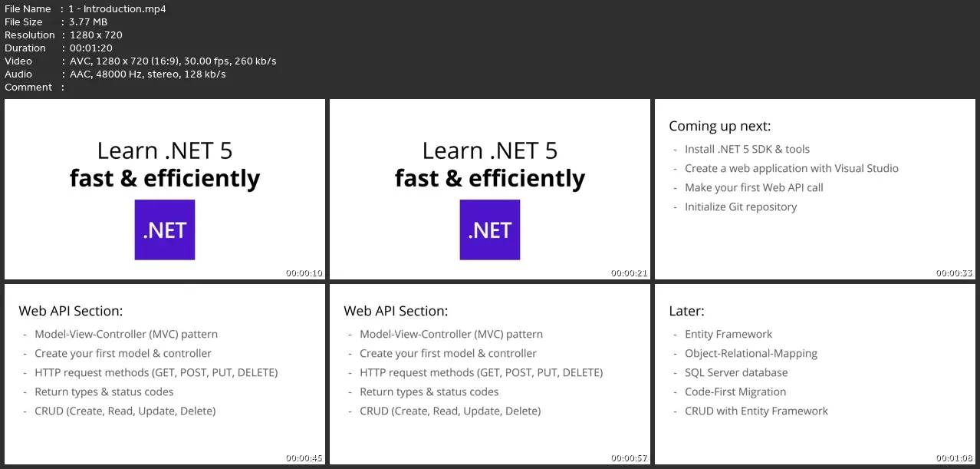Click the 'SQL Server database' bullet line
The height and width of the screenshot is (469, 980).
point(736,372)
